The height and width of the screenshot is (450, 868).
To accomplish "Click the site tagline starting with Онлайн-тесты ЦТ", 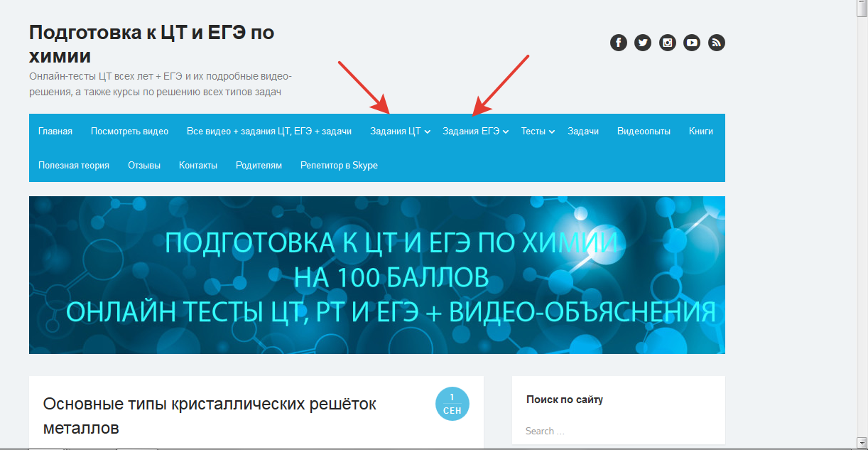I will [161, 84].
